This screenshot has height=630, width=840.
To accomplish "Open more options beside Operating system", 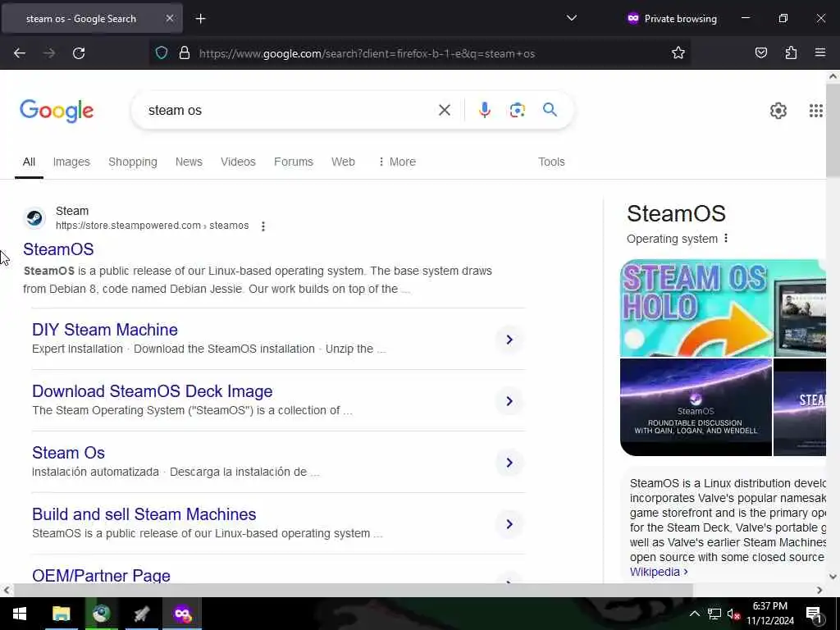I will [x=726, y=239].
